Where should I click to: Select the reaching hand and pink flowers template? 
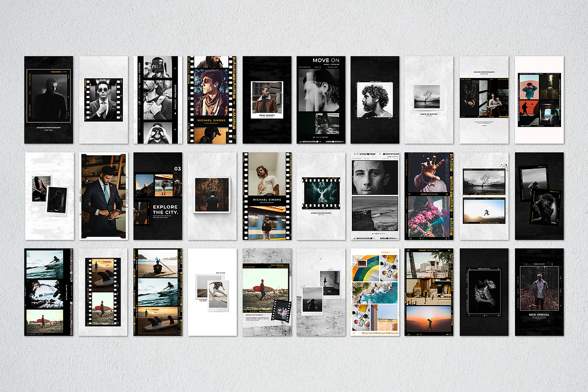click(x=430, y=196)
